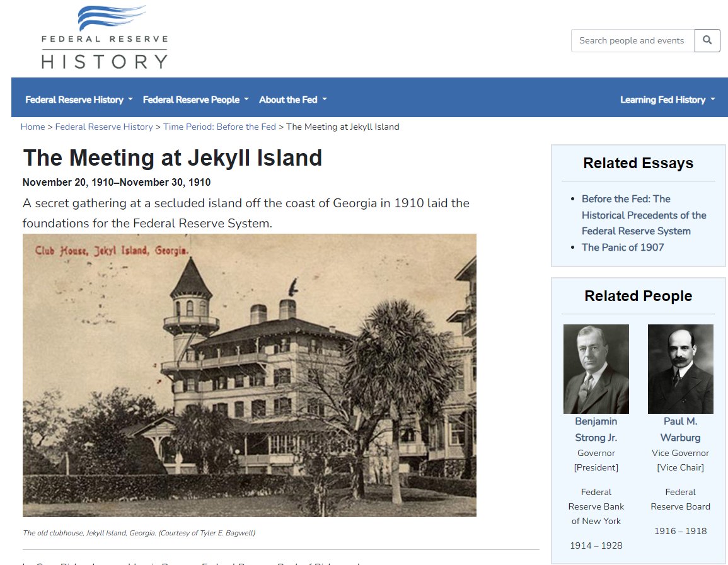Open Time Period: Before the Fed breadcrumb
728x565 pixels.
click(x=219, y=127)
